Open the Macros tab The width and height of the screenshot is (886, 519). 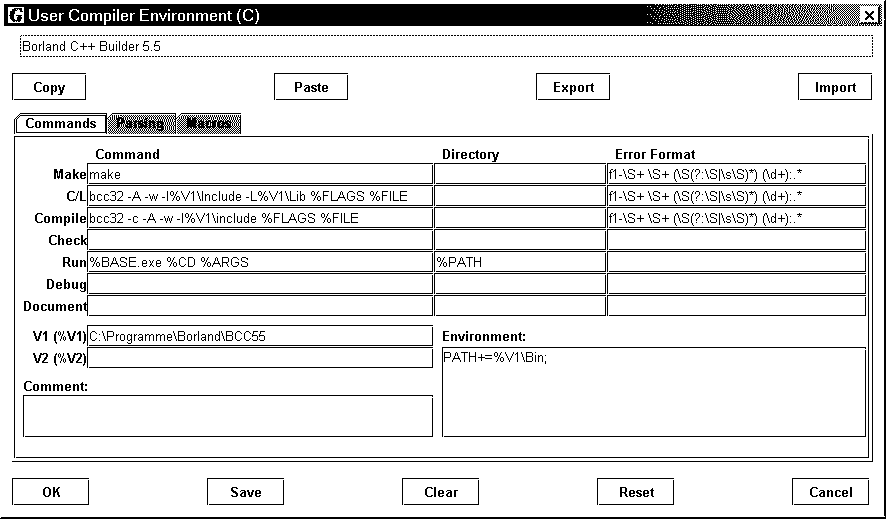tap(209, 123)
